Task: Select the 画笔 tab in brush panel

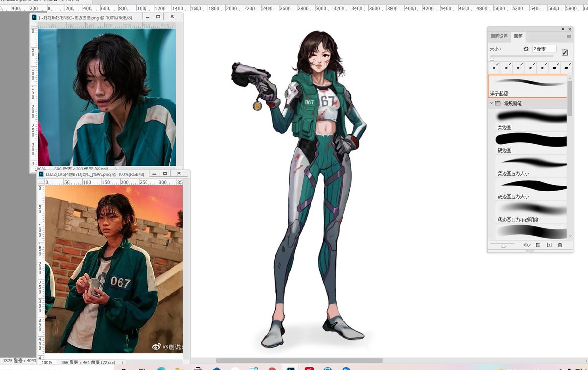Action: [518, 36]
